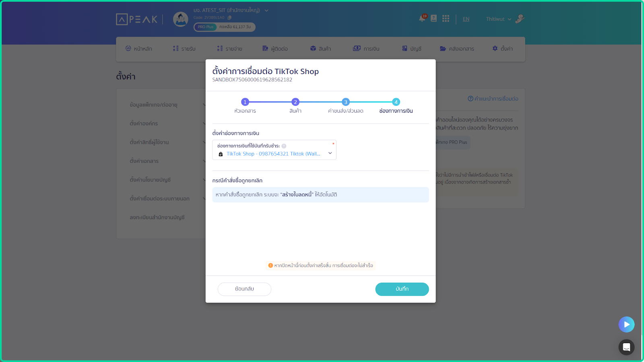Open the รายรับ income menu
Screen dimensions: 644x362
184,49
